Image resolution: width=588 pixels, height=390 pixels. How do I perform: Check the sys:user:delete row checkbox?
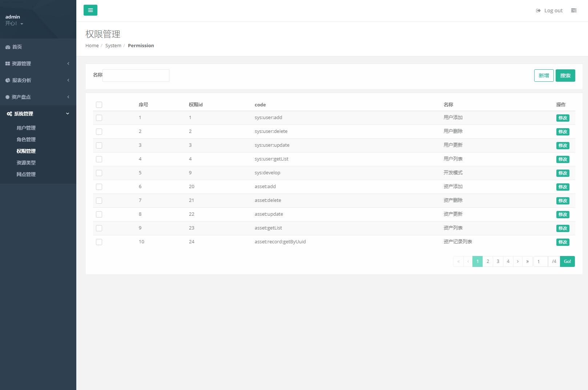99,132
